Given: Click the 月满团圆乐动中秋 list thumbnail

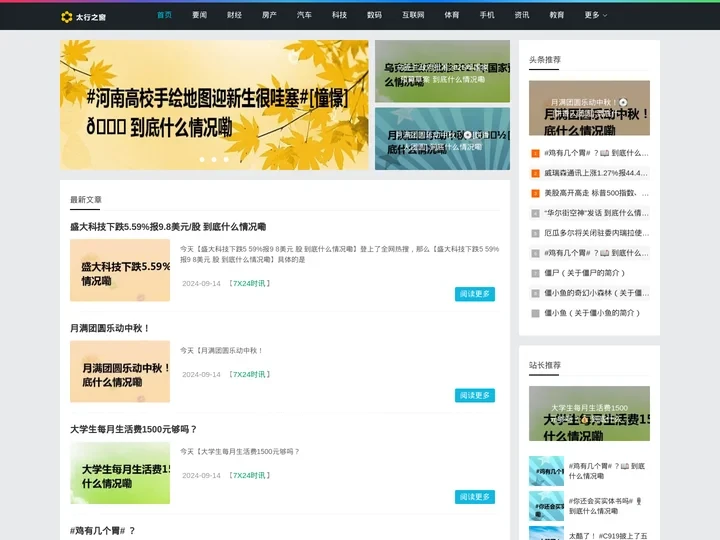Looking at the screenshot, I should tap(120, 371).
